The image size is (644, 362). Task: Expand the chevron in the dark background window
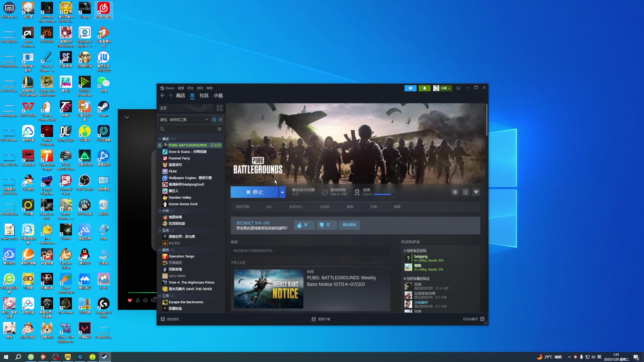pos(127,117)
